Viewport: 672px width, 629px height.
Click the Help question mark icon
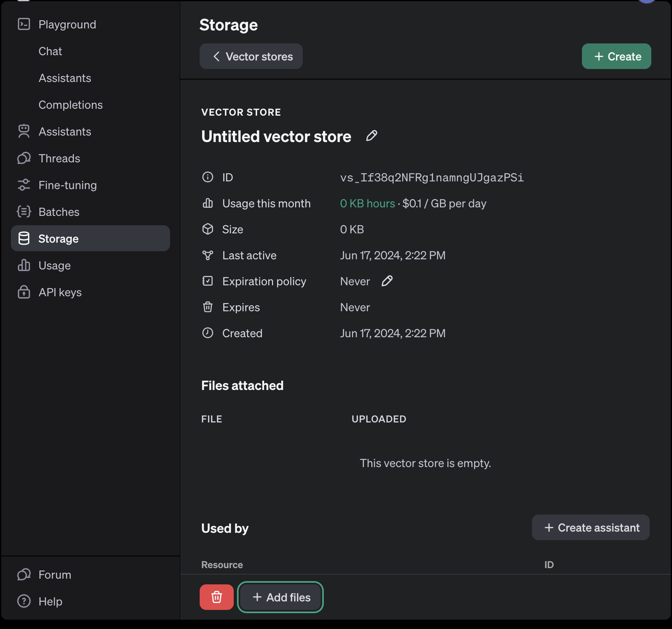(x=24, y=601)
